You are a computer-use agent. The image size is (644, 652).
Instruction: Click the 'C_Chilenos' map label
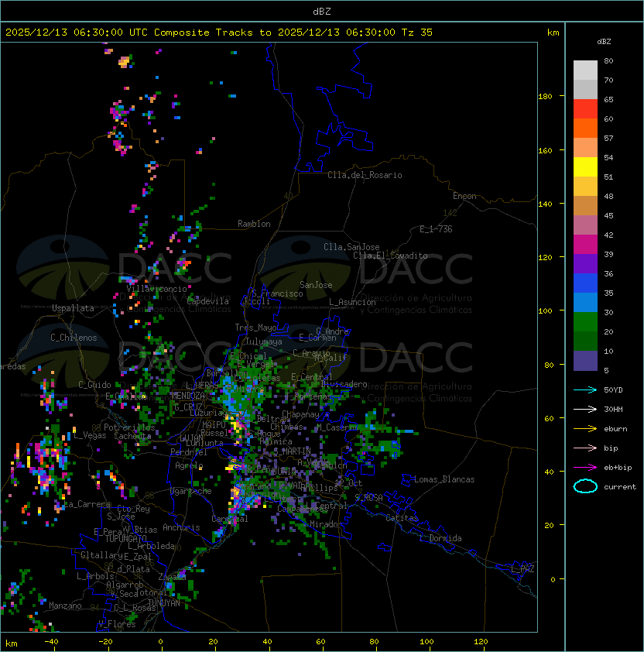pos(74,338)
